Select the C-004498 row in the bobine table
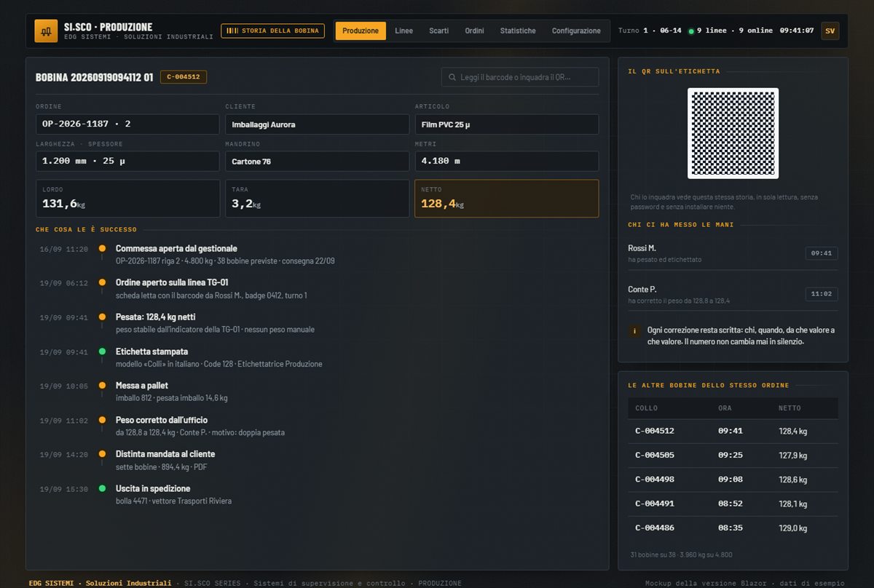Screen dimensions: 874x588 point(733,480)
